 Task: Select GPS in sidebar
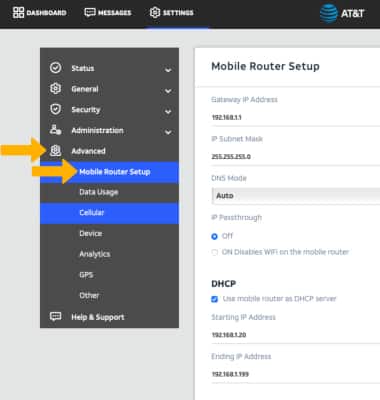[x=110, y=275]
